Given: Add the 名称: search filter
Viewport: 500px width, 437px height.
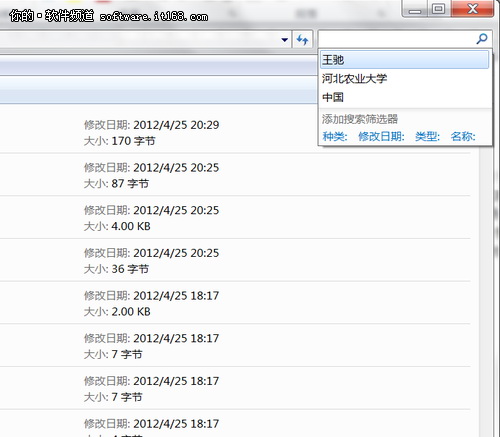Looking at the screenshot, I should 463,136.
